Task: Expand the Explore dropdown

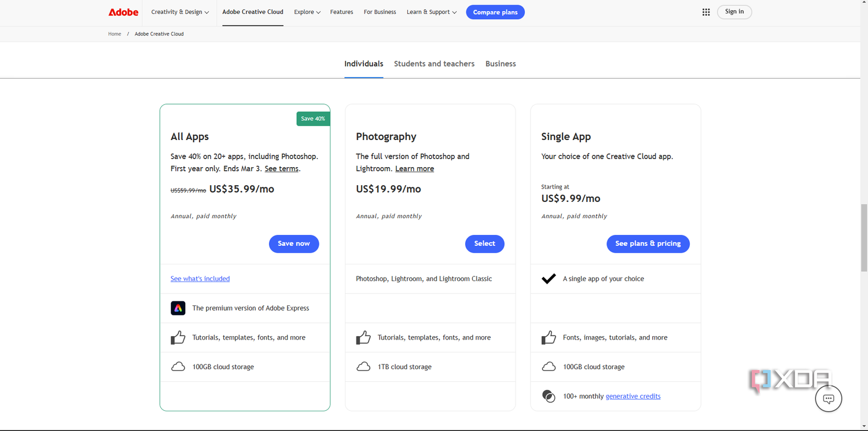Action: click(307, 12)
